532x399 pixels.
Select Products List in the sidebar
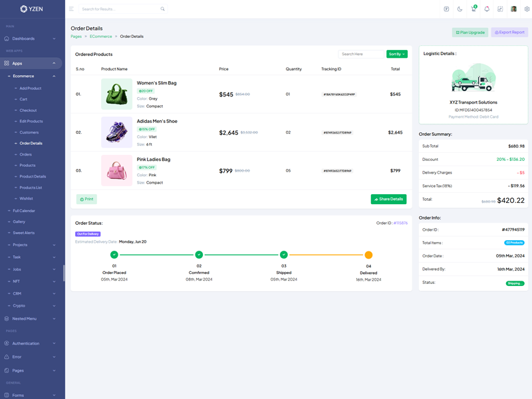coord(31,188)
